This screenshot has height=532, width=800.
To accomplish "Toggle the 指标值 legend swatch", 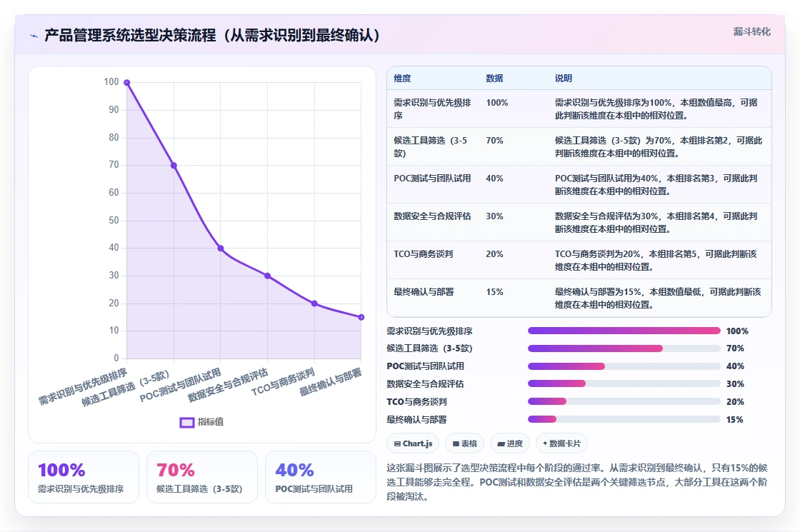I will pyautogui.click(x=186, y=422).
